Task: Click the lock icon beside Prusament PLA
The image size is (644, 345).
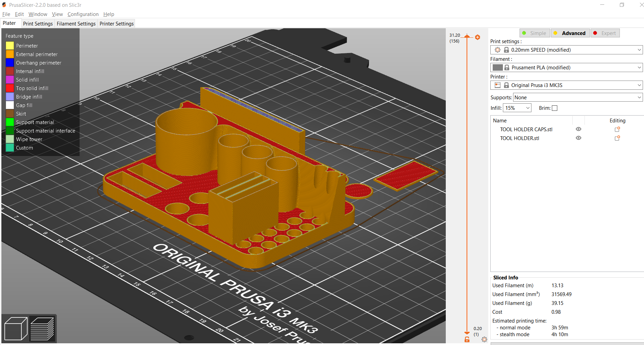Action: 507,68
